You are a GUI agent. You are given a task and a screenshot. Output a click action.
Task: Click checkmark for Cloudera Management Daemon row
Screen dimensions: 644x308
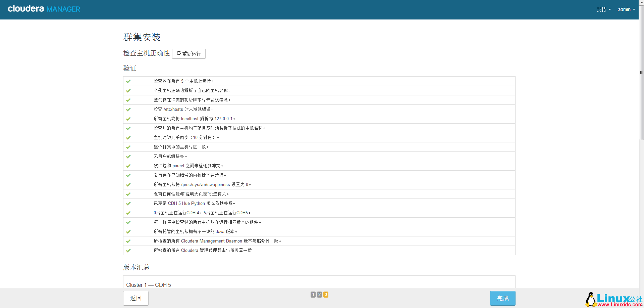click(x=128, y=241)
